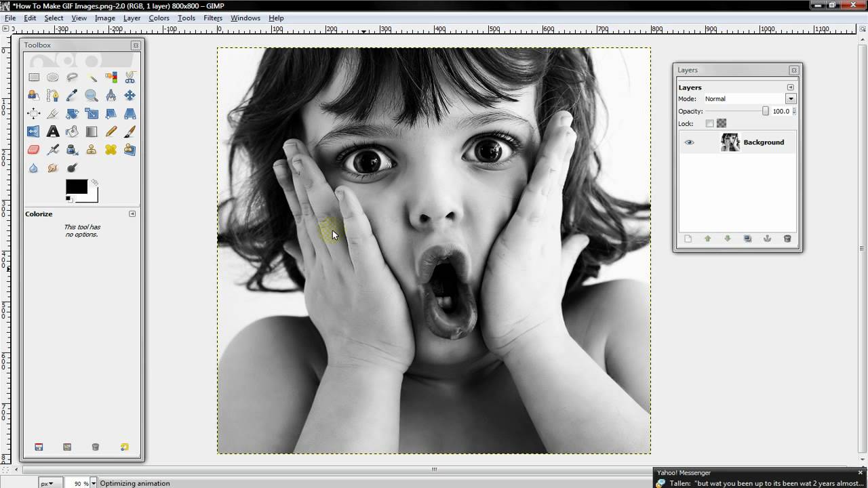The width and height of the screenshot is (868, 488).
Task: Open the File menu
Action: tap(10, 18)
